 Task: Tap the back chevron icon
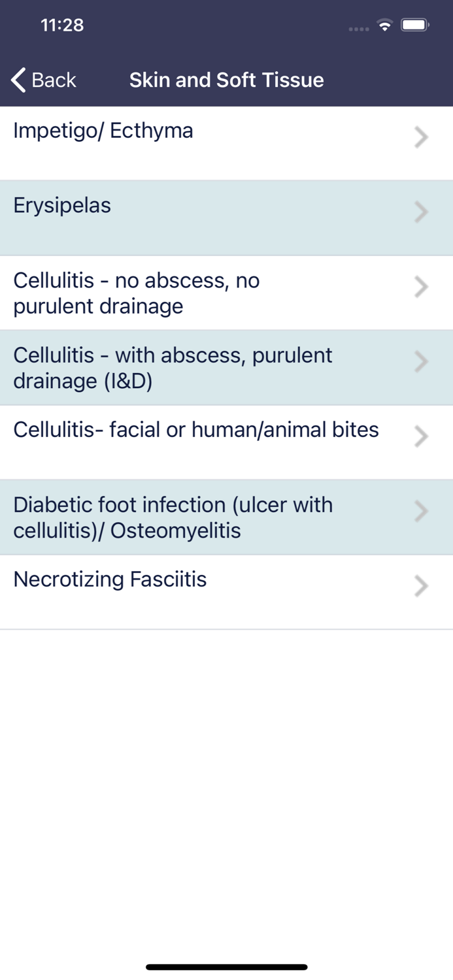tap(16, 80)
